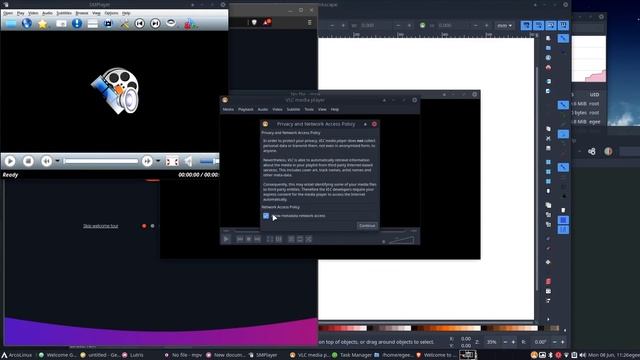
Task: Mute audio with SMPlayer speaker icon
Action: [x=189, y=161]
